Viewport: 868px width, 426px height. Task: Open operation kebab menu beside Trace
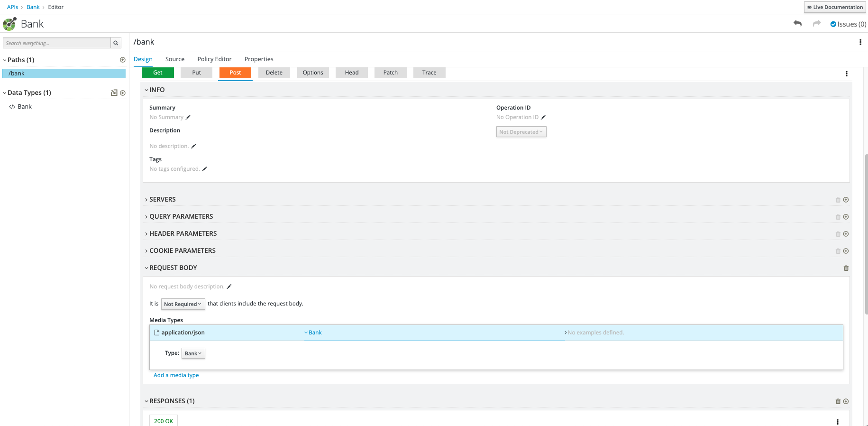[x=847, y=74]
